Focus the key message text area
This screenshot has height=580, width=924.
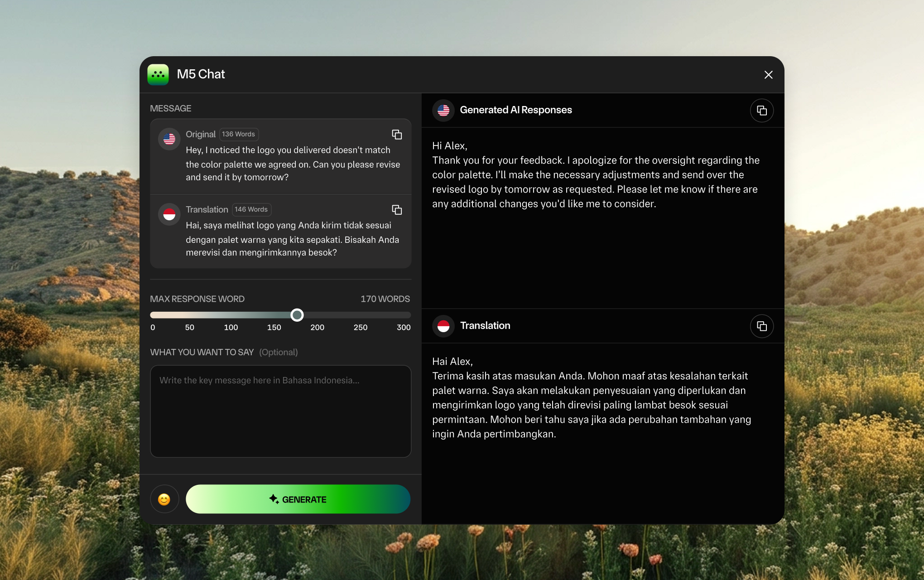(x=280, y=411)
